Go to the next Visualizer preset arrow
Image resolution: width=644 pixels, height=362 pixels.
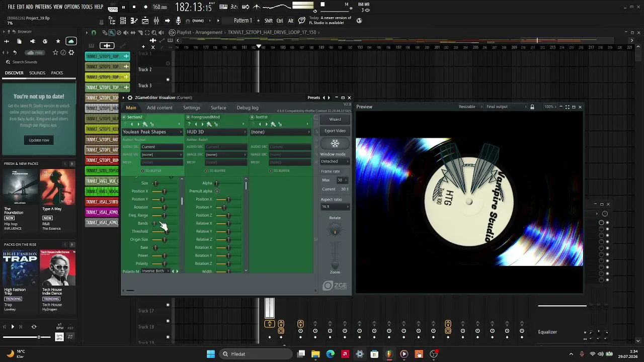coord(329,98)
